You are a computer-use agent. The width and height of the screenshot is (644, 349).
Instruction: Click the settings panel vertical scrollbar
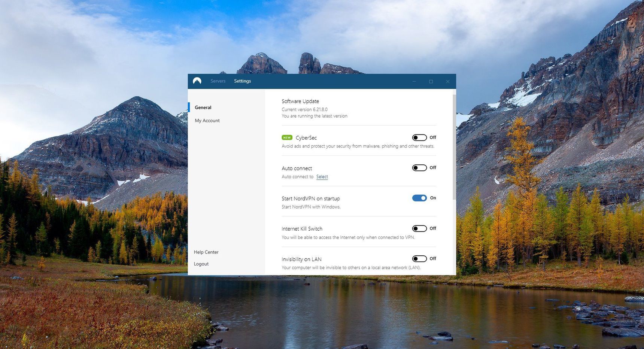[454, 147]
